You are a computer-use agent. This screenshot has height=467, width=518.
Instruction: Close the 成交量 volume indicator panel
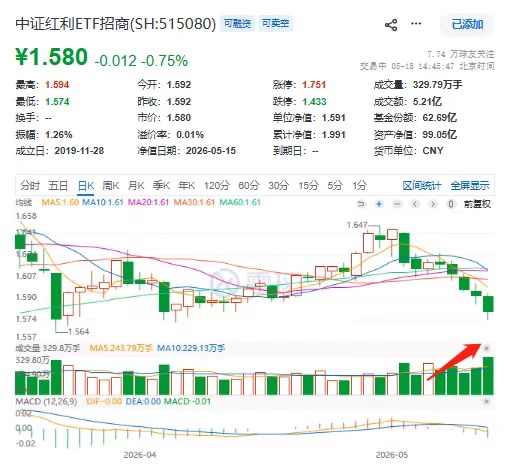click(x=486, y=348)
